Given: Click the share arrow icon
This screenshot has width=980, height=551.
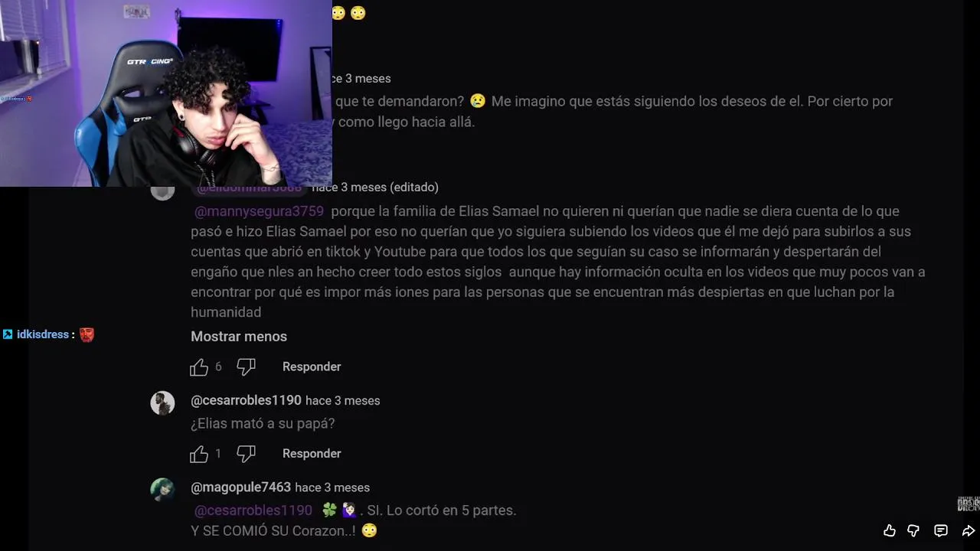Looking at the screenshot, I should pyautogui.click(x=968, y=530).
